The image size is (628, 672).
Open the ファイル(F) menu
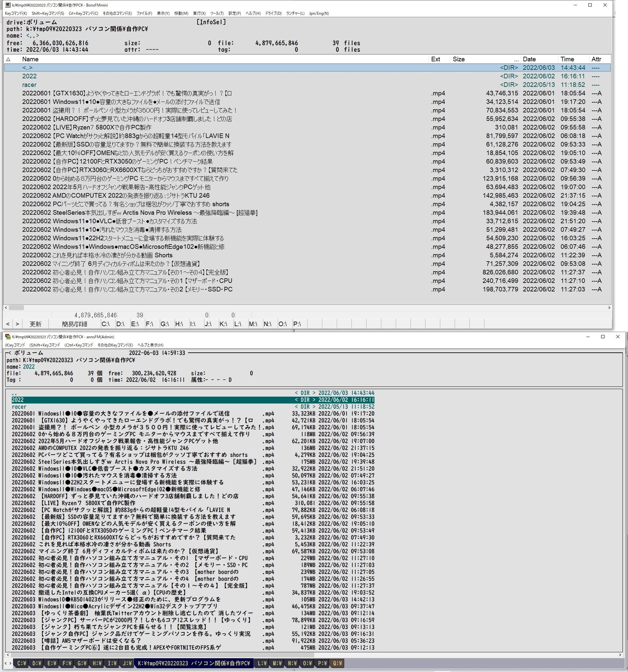[144, 13]
